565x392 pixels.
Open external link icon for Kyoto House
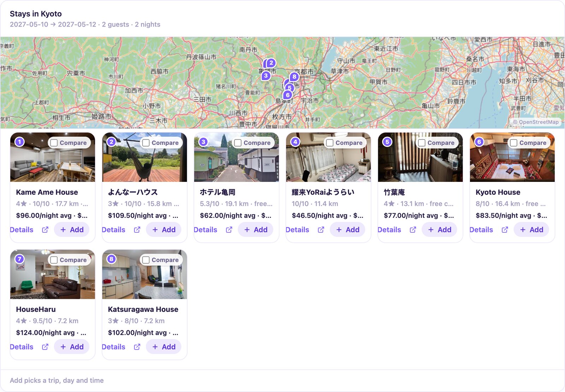coord(505,230)
